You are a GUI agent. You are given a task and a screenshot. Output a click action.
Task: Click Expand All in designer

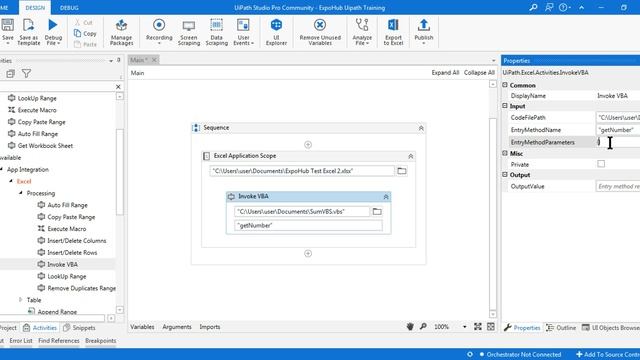tap(445, 73)
